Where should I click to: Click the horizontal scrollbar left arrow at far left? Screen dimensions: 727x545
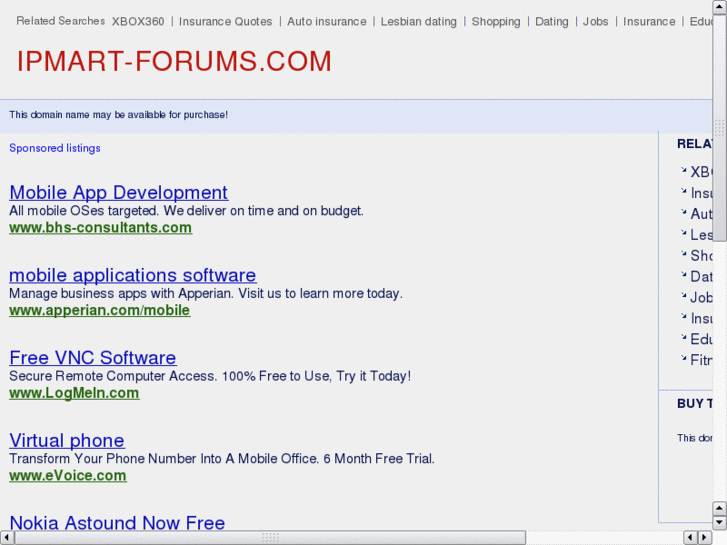pos(7,538)
